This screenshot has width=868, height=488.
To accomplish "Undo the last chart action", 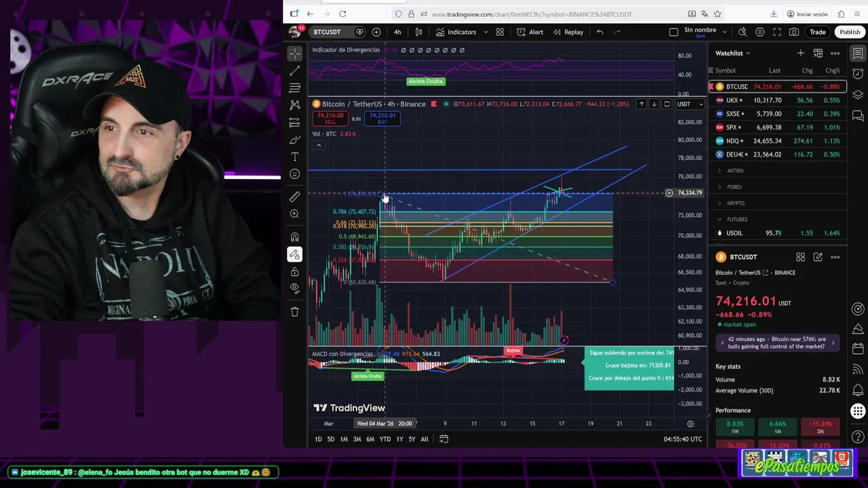I will [600, 32].
